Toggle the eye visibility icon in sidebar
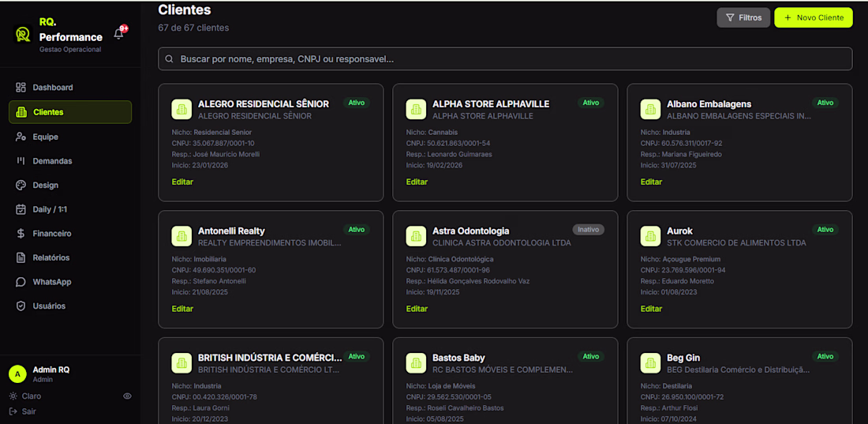This screenshot has width=868, height=424. click(127, 396)
